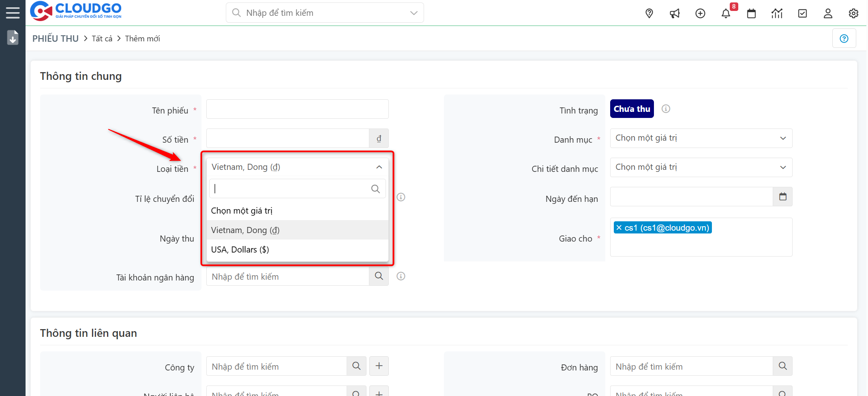Open the notifications bell
Image resolution: width=868 pixels, height=396 pixels.
726,13
